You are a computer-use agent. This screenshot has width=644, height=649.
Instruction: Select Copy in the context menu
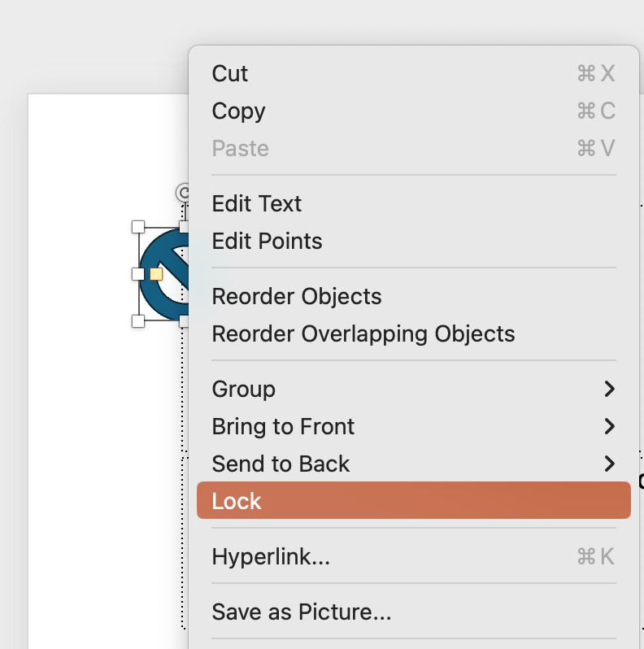click(x=238, y=111)
